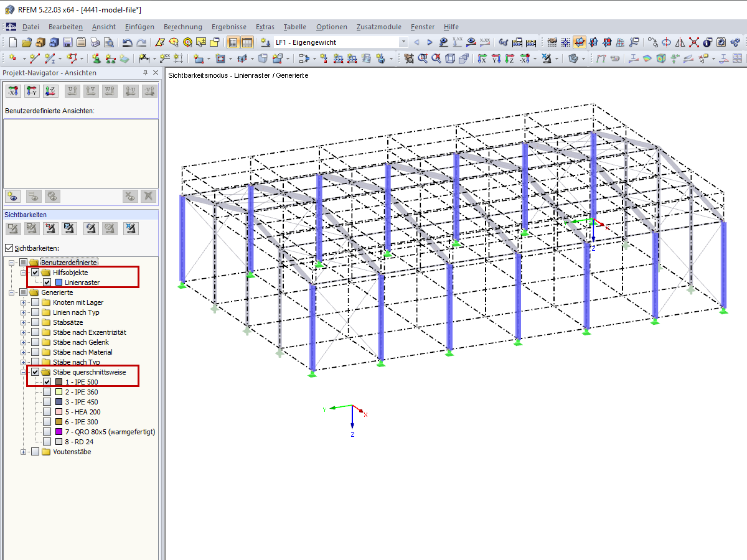
Task: Select the 8 - RD 24 tree item
Action: 80,442
